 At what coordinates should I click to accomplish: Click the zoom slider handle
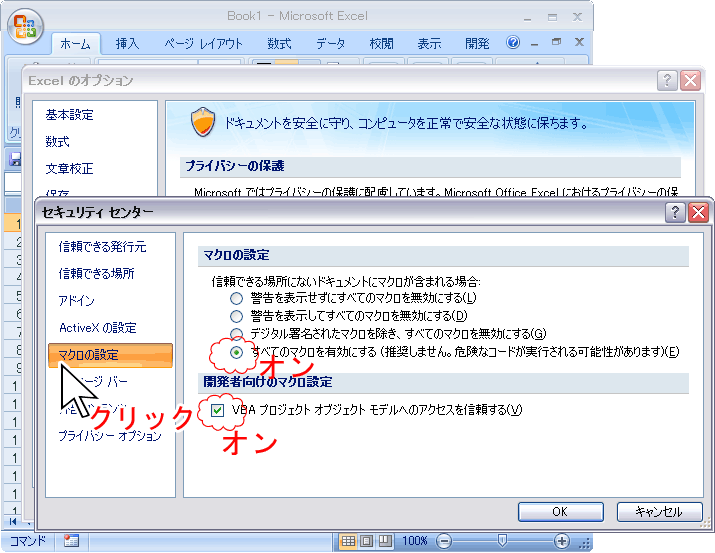pyautogui.click(x=502, y=541)
